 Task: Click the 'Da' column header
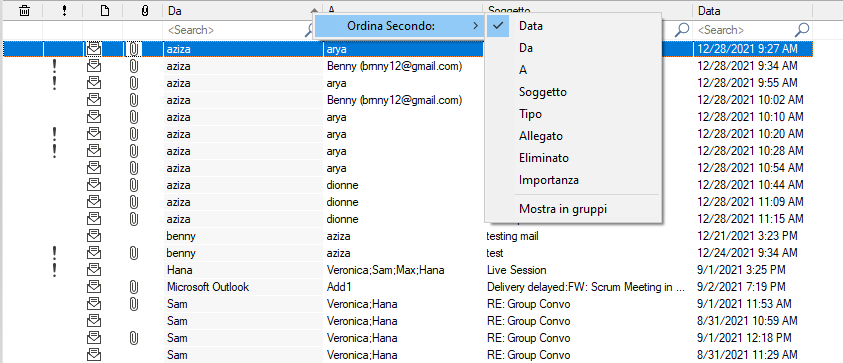point(242,10)
